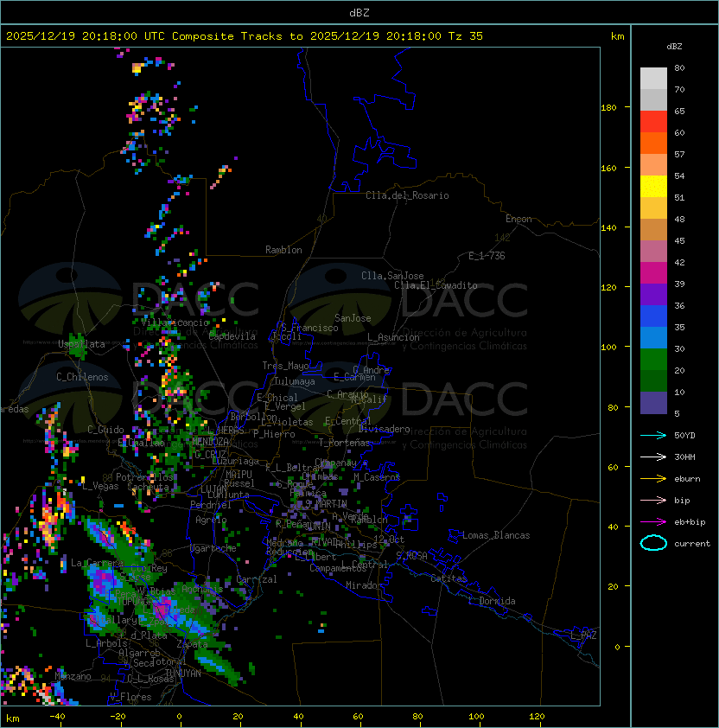Viewport: 719px width, 728px height.
Task: Click the white 30HM arrow icon
Action: click(653, 457)
